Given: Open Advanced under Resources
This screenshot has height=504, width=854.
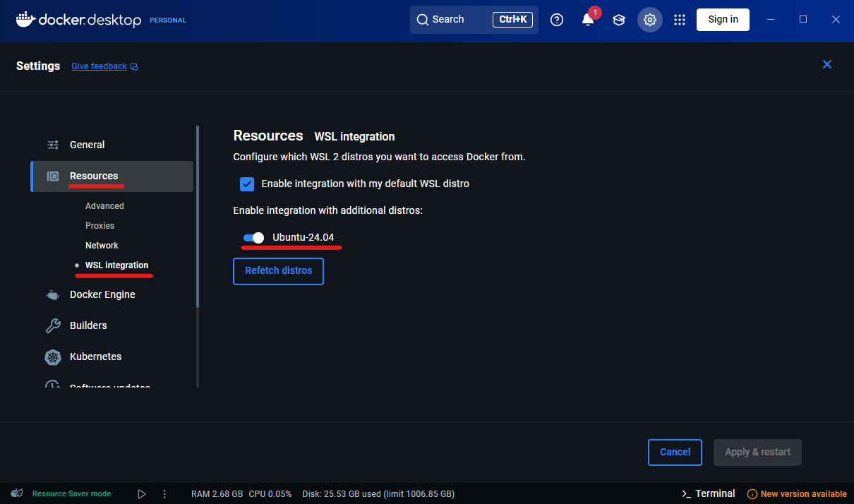Looking at the screenshot, I should point(104,206).
